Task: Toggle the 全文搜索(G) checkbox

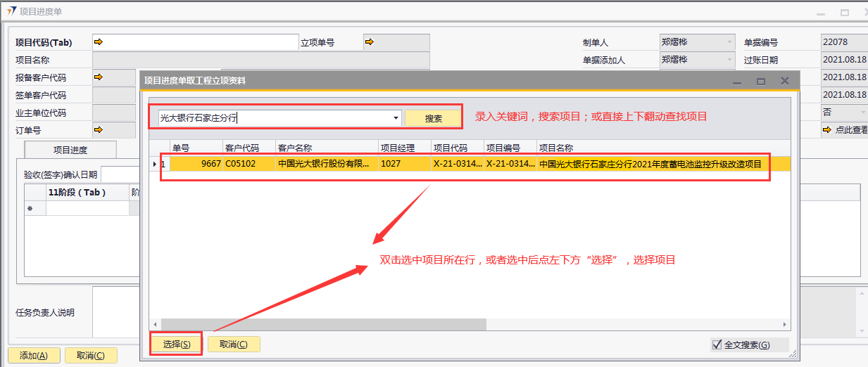Action: (x=717, y=345)
